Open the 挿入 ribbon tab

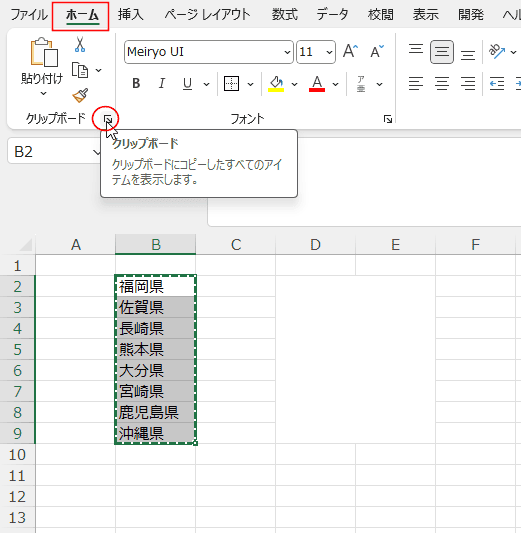[131, 15]
